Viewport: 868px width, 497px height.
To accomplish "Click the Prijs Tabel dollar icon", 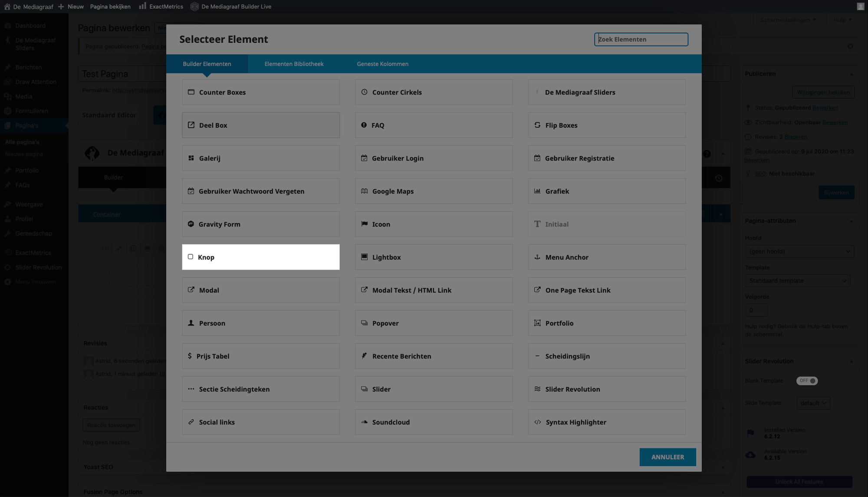I will tap(190, 356).
